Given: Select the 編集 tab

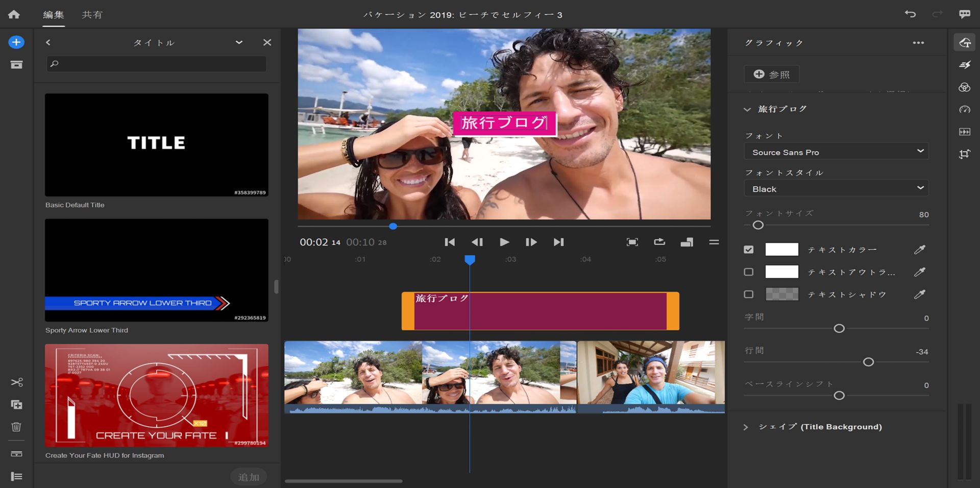Looking at the screenshot, I should (53, 15).
